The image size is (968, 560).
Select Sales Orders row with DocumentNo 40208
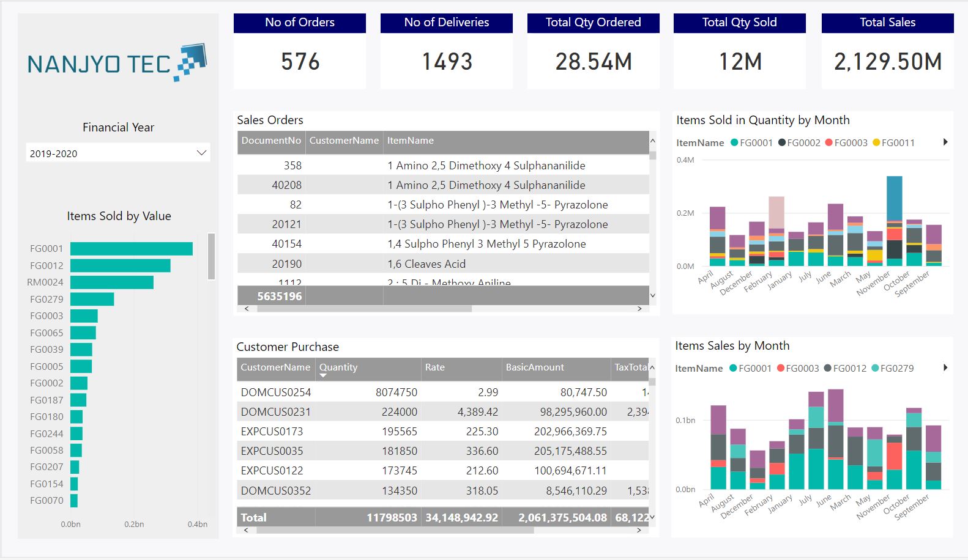tap(443, 185)
